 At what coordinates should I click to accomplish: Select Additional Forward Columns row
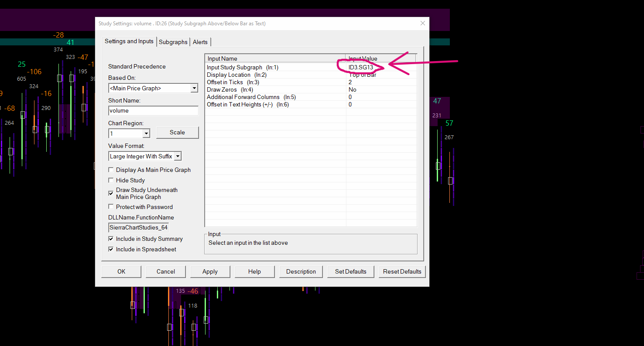coord(311,97)
